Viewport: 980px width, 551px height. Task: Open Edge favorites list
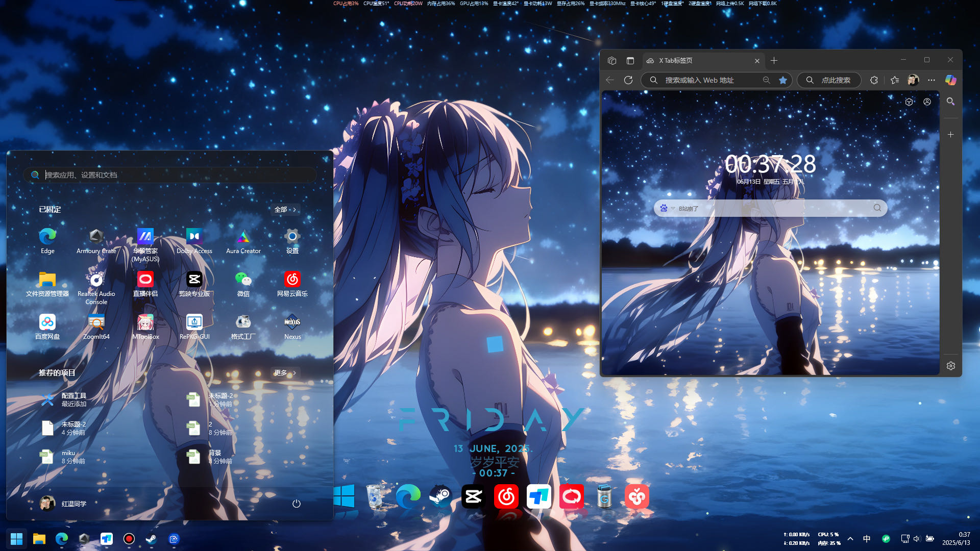coord(895,80)
